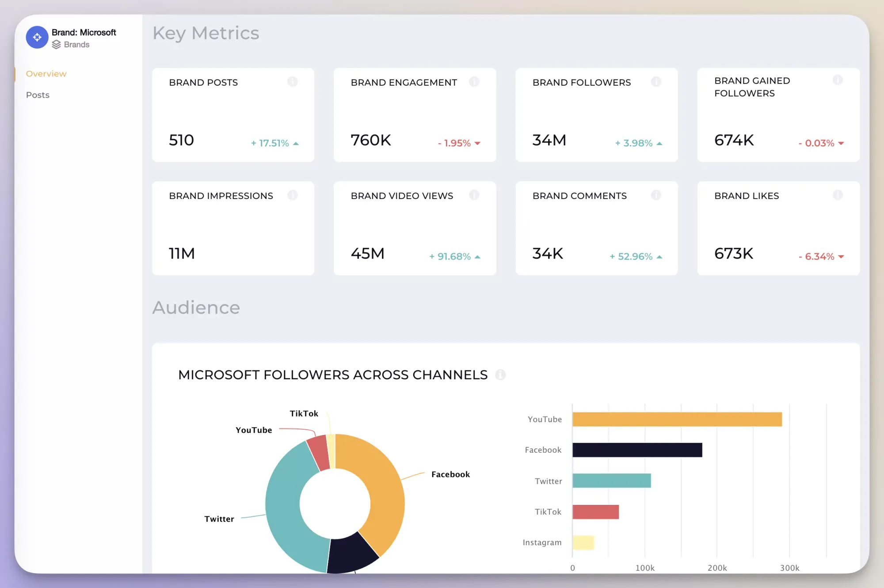Click the Instagram axis label in bar chart
Screen dimensions: 884x588
(x=542, y=542)
